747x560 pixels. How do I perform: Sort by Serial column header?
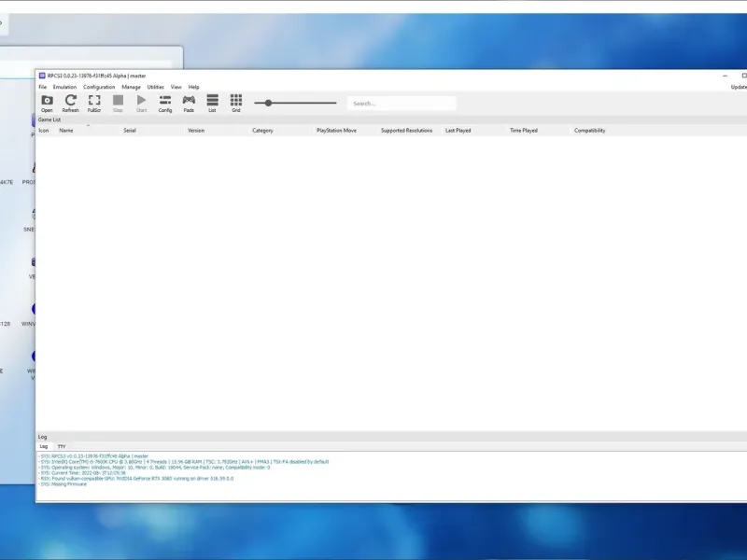[130, 131]
